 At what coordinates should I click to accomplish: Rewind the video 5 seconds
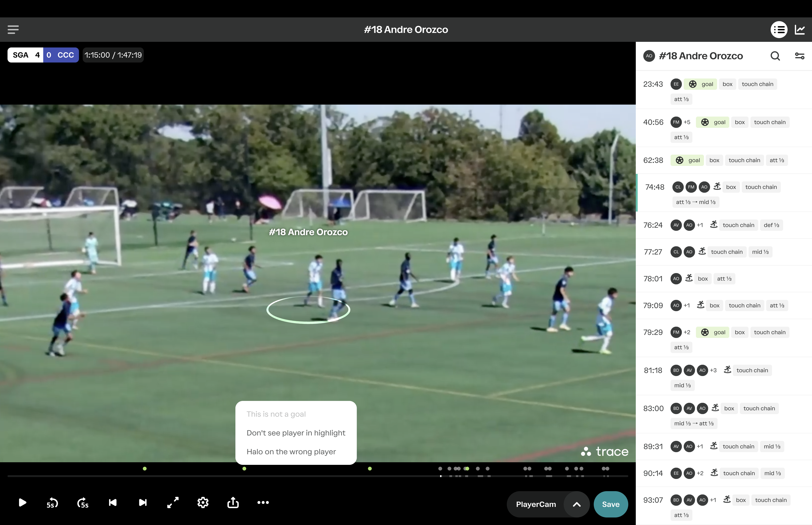coord(52,503)
